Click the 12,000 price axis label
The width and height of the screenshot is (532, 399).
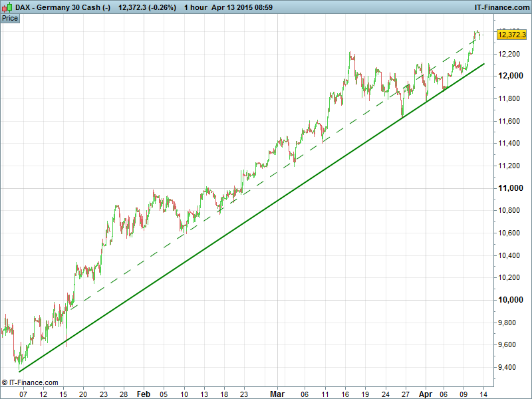click(x=511, y=76)
